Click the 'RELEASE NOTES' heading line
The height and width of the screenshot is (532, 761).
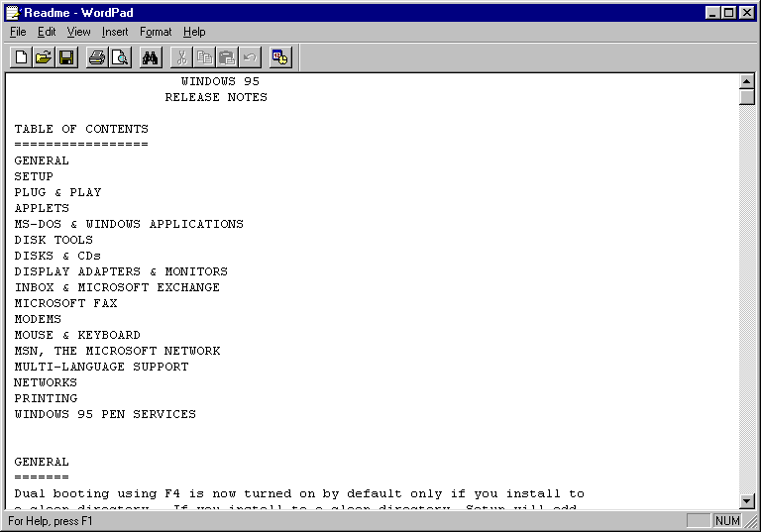click(x=216, y=97)
